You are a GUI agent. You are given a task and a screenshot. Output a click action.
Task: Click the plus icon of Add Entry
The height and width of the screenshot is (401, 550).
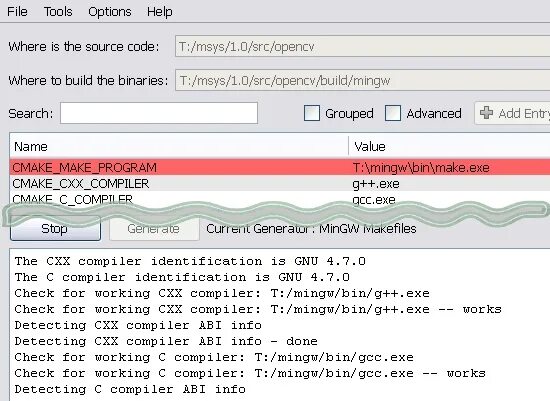486,113
